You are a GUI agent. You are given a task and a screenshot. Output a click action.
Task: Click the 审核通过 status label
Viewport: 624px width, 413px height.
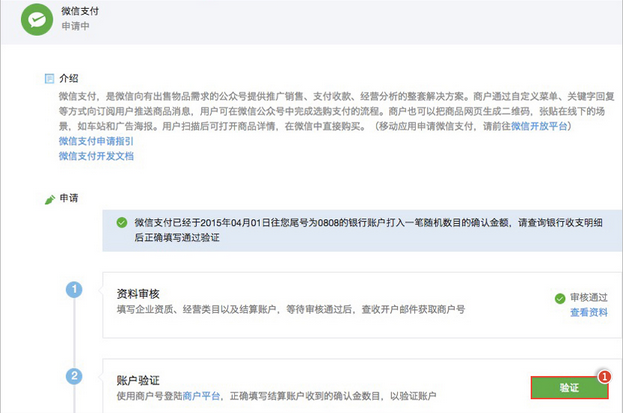(x=589, y=297)
